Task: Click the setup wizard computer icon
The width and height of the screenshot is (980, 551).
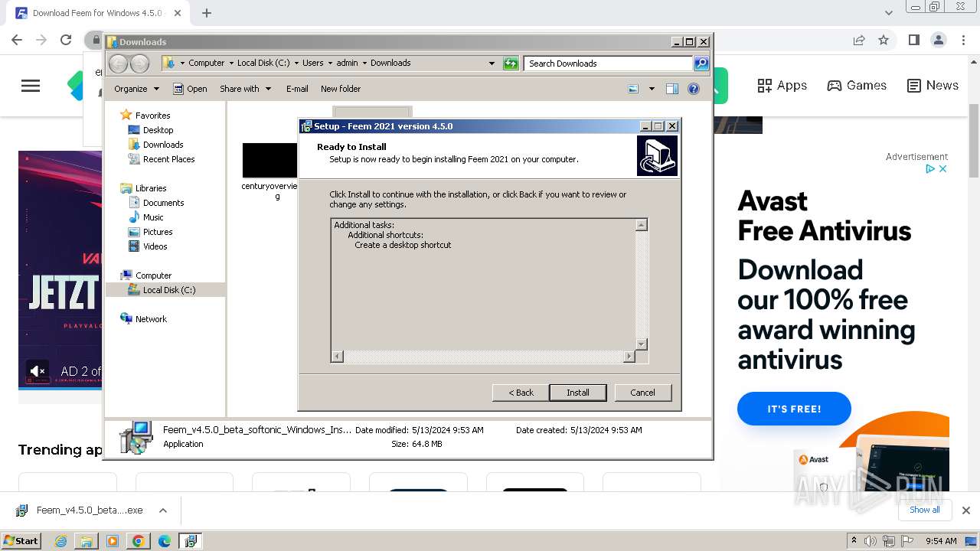Action: point(657,156)
